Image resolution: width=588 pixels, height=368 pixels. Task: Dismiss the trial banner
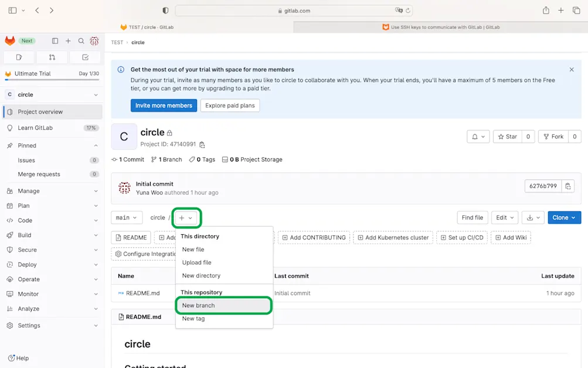point(572,69)
